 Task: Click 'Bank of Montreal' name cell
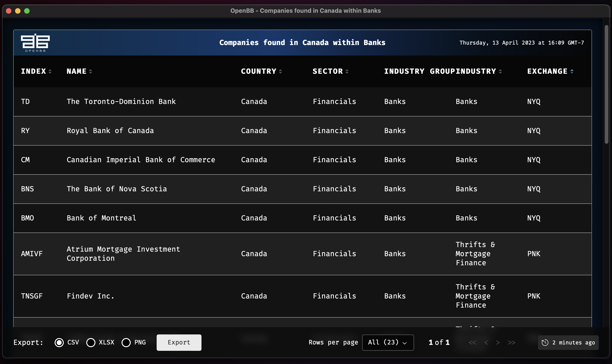[x=101, y=218]
